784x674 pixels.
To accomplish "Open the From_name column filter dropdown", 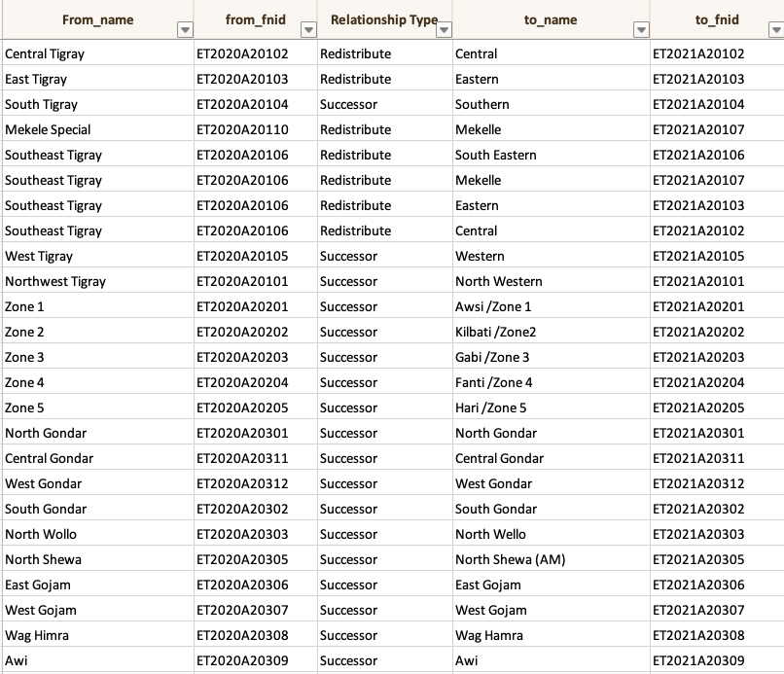I will (185, 30).
